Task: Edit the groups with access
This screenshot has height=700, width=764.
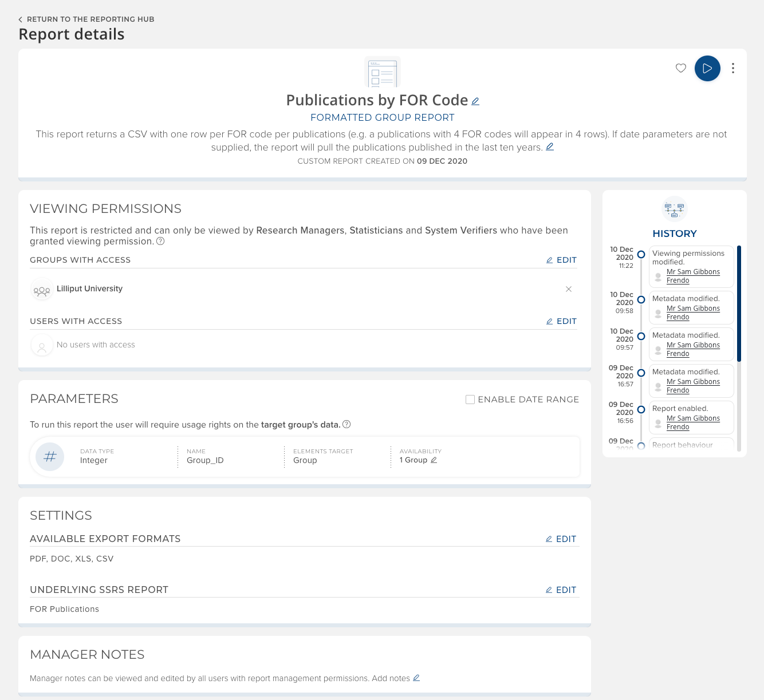Action: (561, 260)
